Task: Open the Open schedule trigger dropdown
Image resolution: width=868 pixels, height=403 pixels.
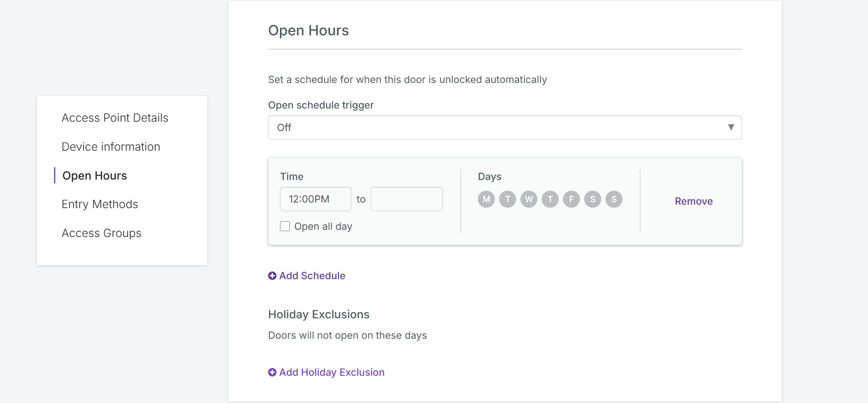Action: [504, 128]
